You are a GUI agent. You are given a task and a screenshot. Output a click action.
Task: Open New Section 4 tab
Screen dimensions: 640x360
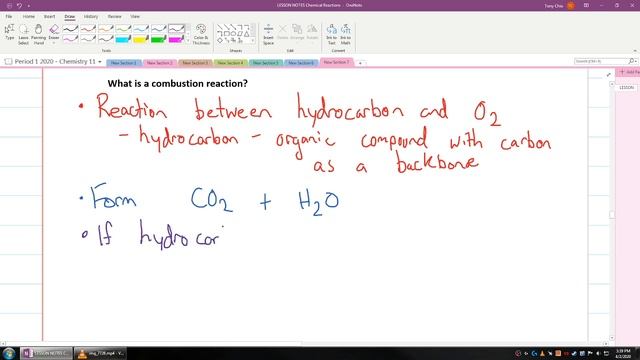click(230, 63)
